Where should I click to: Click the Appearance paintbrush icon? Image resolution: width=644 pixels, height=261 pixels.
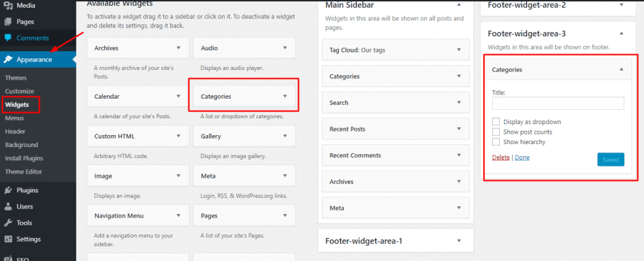click(x=8, y=59)
